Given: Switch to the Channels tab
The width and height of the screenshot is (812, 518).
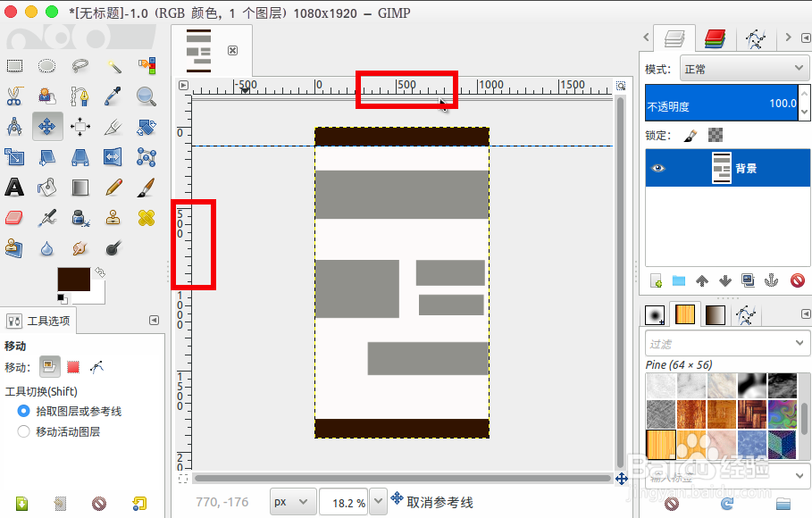Looking at the screenshot, I should point(715,39).
